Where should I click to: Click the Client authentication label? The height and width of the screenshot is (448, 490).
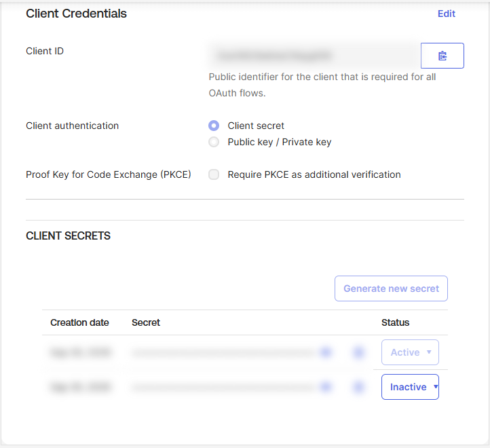(72, 126)
